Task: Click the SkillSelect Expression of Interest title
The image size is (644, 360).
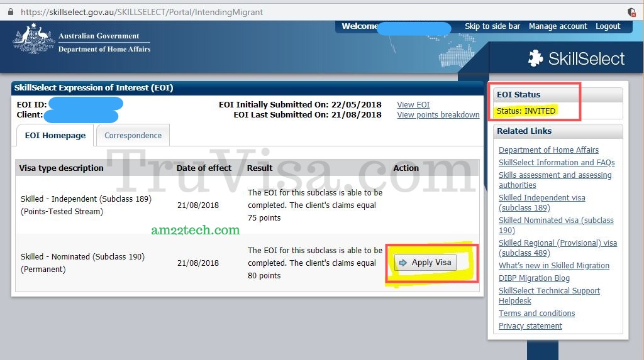Action: (94, 88)
